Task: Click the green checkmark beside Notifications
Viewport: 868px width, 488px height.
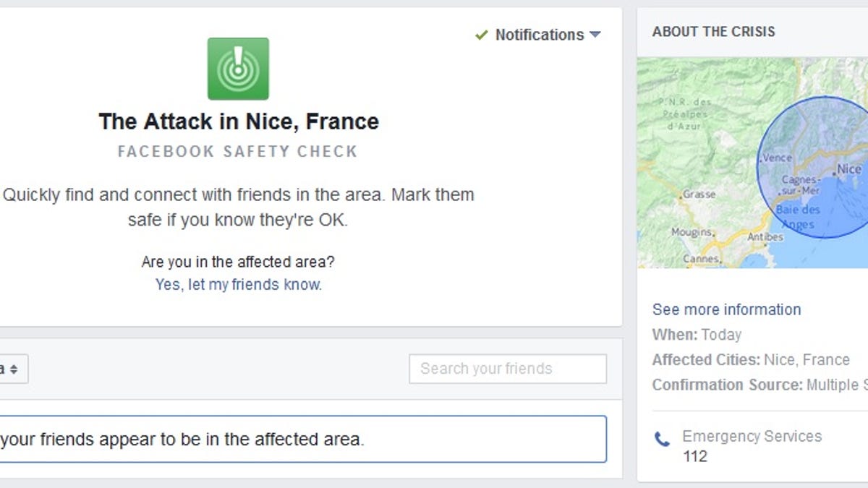Action: [x=482, y=34]
